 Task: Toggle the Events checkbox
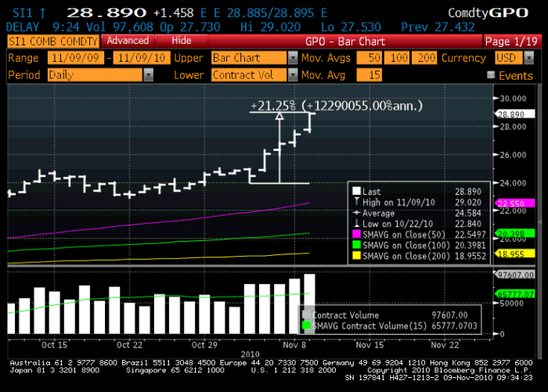click(491, 75)
